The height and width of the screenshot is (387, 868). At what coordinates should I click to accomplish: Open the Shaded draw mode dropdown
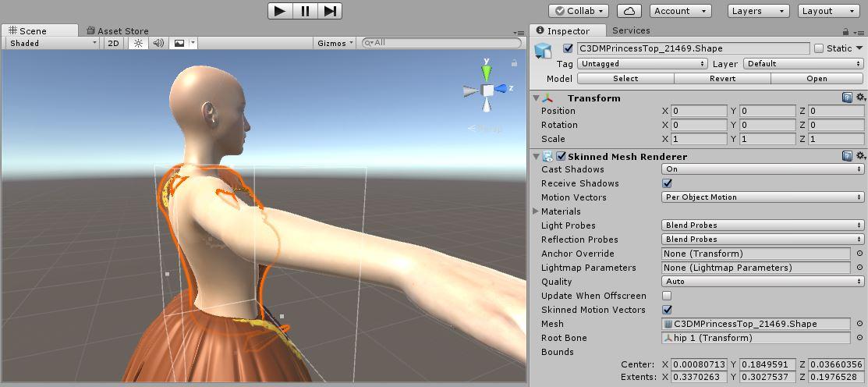tap(53, 43)
